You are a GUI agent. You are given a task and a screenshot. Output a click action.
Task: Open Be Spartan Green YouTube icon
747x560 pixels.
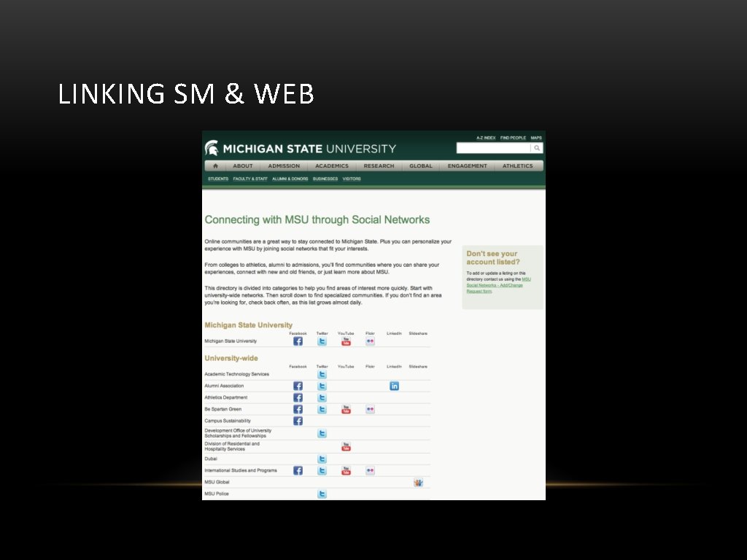(x=347, y=410)
